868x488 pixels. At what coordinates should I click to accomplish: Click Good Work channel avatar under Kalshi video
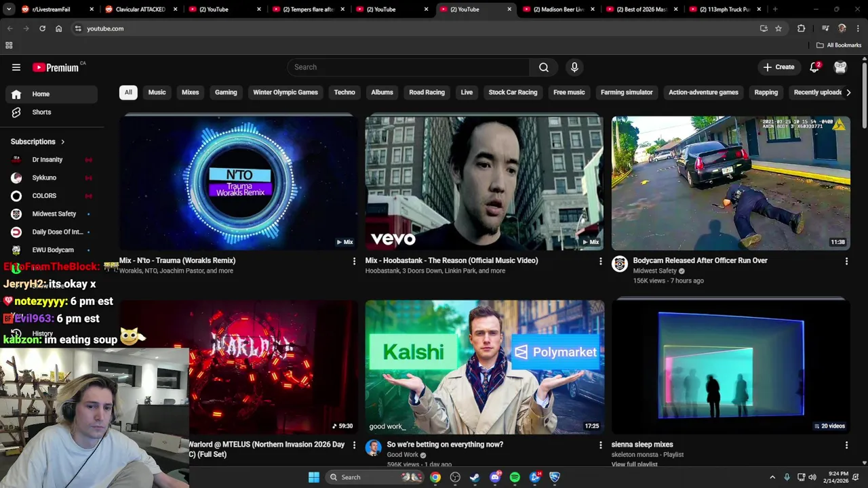pos(373,447)
